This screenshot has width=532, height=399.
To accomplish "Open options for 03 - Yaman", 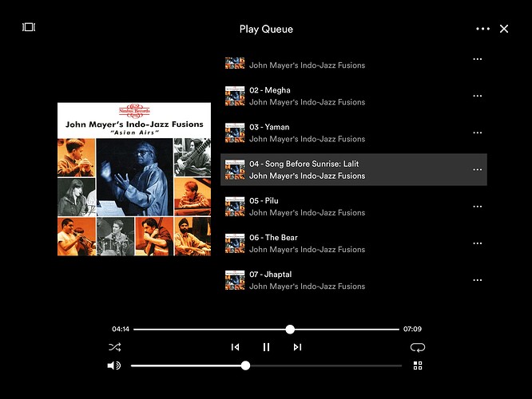I will pos(477,132).
